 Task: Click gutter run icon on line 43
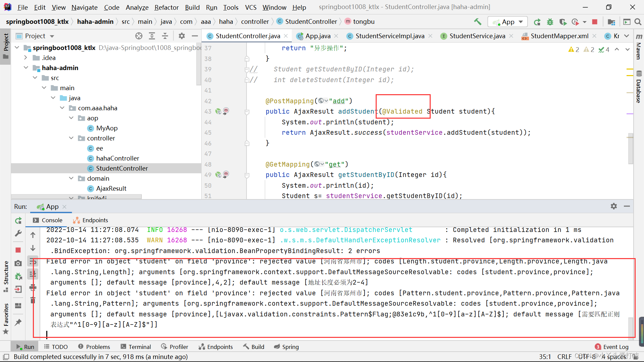[x=218, y=111]
